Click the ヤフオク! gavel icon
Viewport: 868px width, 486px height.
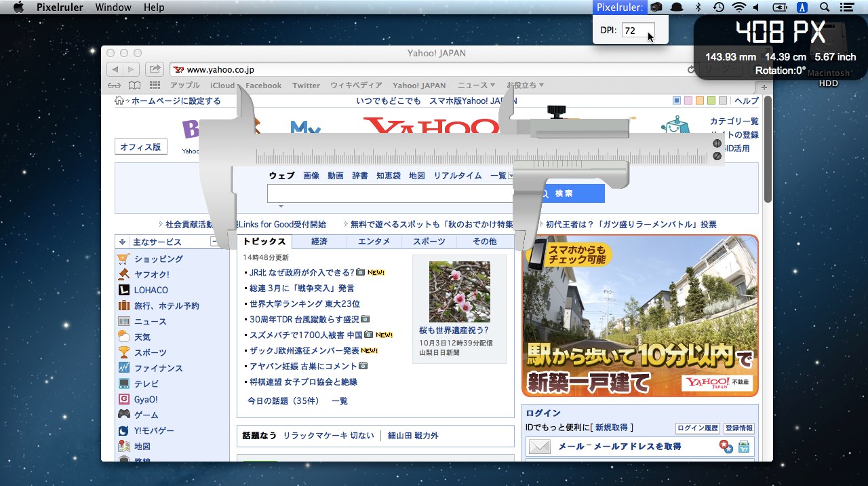(123, 274)
